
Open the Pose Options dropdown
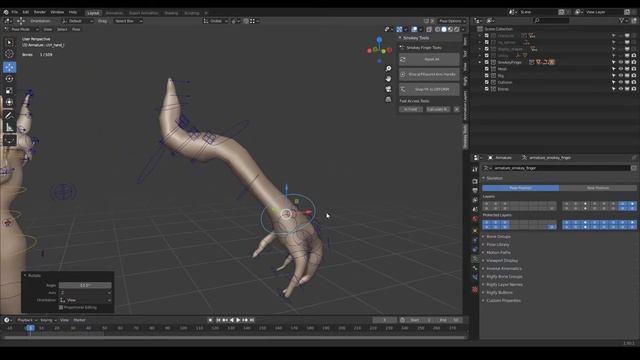click(x=451, y=21)
